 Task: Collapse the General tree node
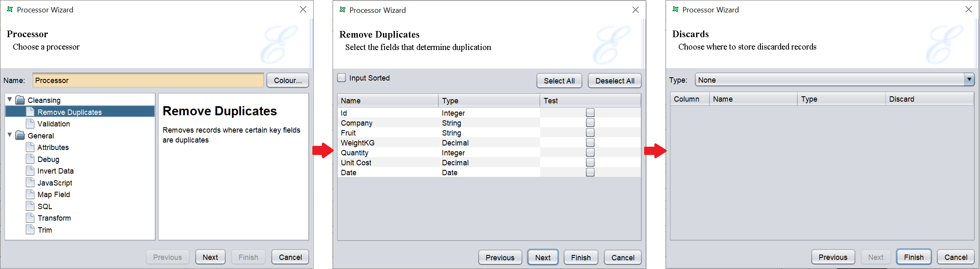click(9, 135)
